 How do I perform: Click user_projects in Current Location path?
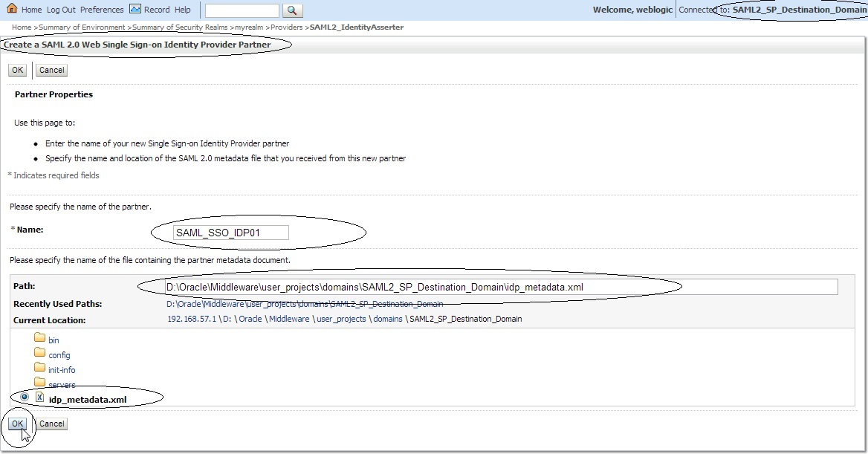341,319
